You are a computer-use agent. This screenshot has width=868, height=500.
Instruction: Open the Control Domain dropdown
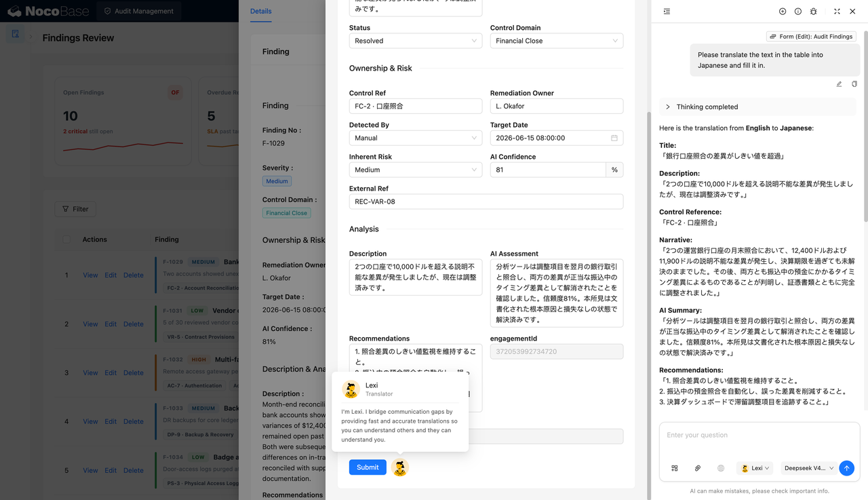click(x=557, y=41)
